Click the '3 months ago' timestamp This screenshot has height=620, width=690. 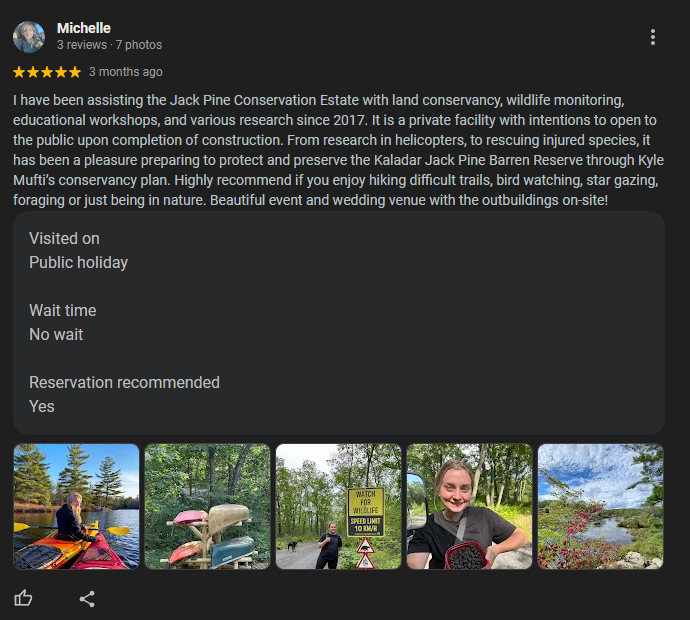126,72
